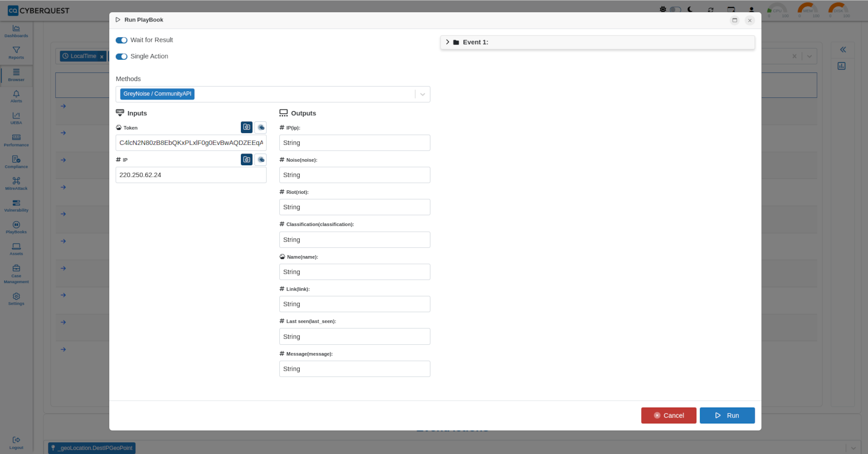Open the bottom geoLocation field dropdown
The height and width of the screenshot is (454, 868).
853,448
